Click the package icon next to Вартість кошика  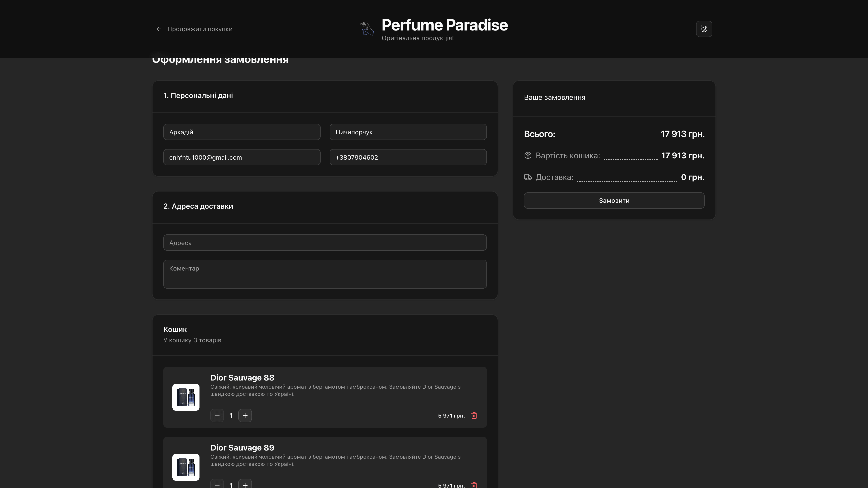[528, 155]
